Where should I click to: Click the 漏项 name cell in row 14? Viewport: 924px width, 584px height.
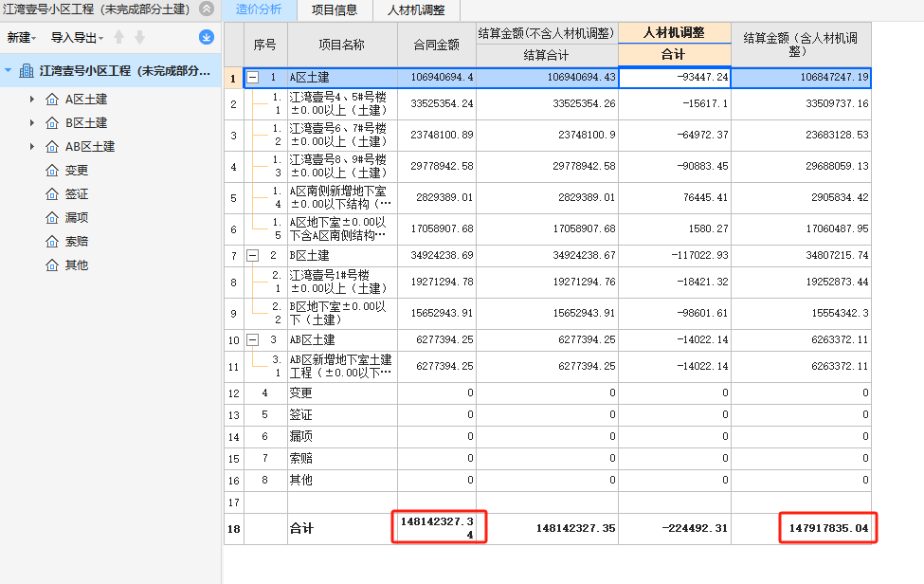tap(342, 437)
